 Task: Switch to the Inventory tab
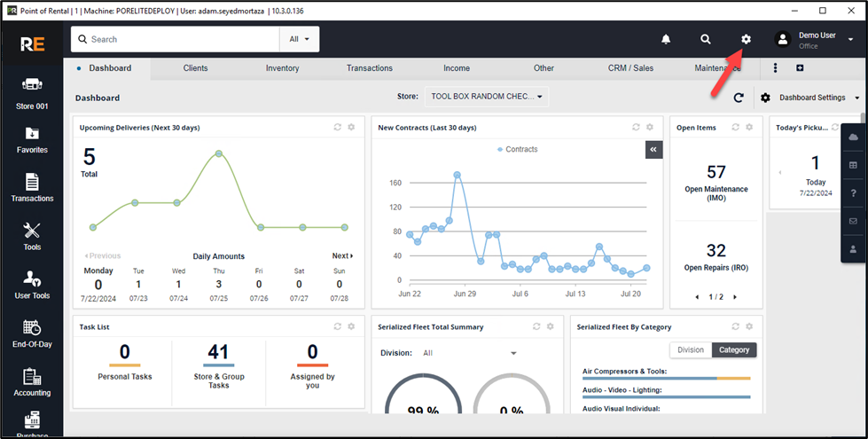click(282, 68)
